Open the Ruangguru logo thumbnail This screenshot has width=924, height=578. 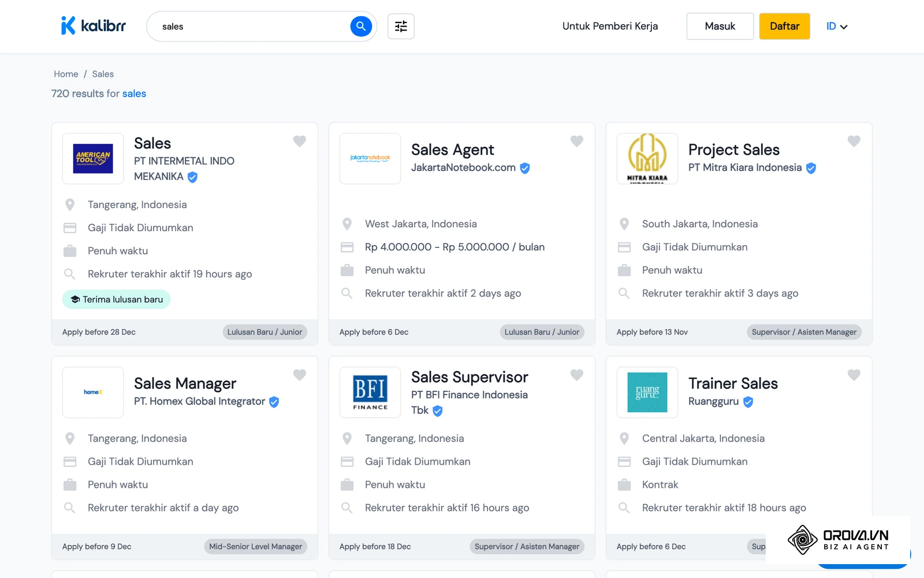(647, 392)
